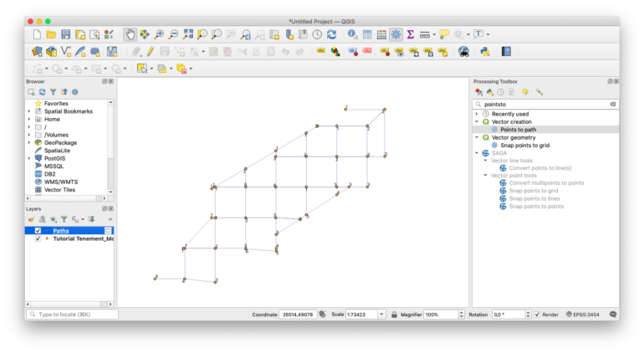Open the OSM search globe icon
The height and width of the screenshot is (353, 644).
(463, 51)
